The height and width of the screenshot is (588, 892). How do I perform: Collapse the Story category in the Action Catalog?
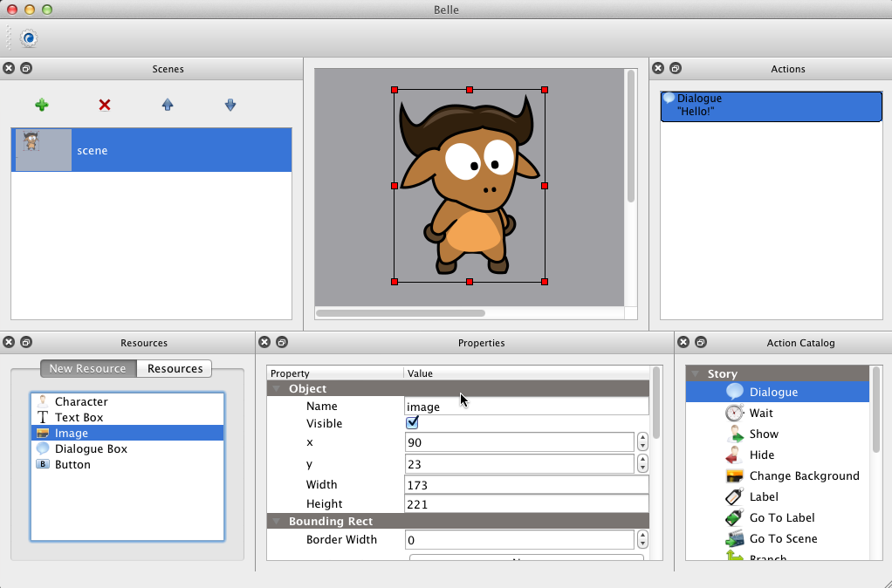(696, 374)
